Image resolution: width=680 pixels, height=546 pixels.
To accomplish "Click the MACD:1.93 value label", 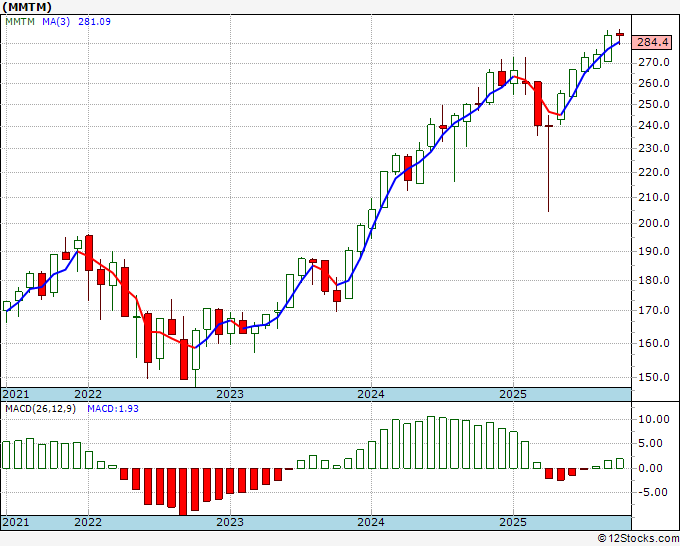I will (x=113, y=409).
